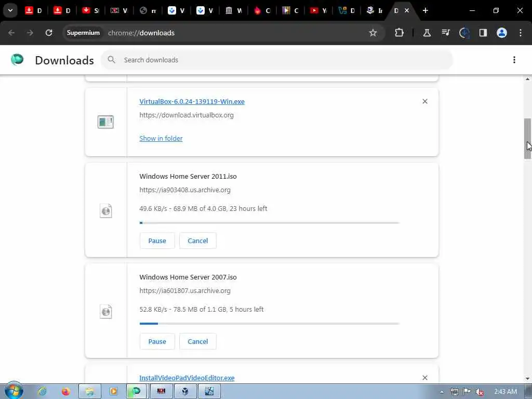Open the Windows Start menu
The height and width of the screenshot is (399, 532).
(x=14, y=391)
